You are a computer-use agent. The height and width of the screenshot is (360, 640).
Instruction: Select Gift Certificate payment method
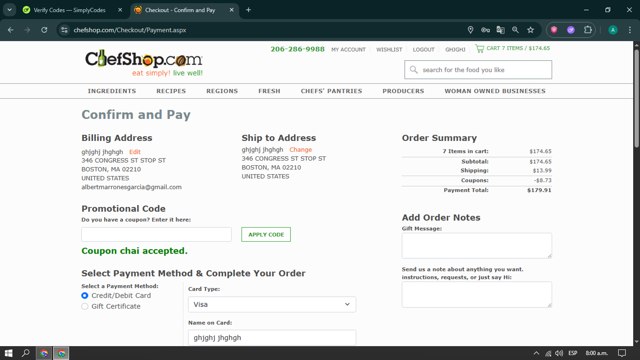pos(84,306)
